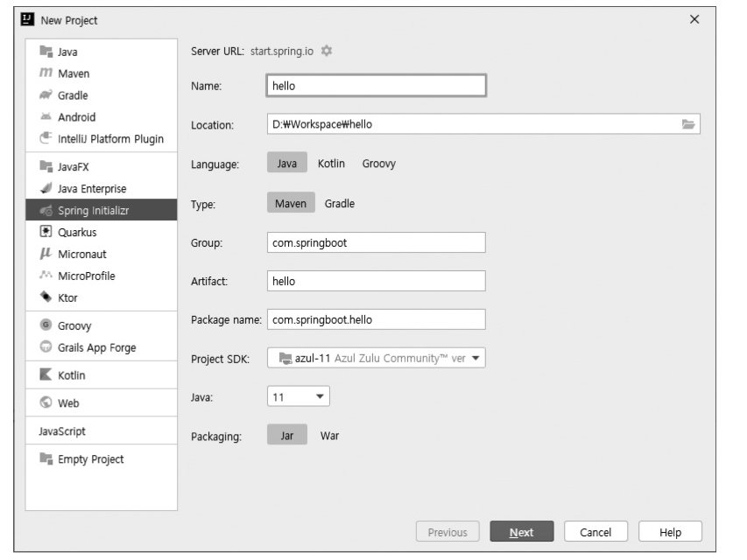Click the Empty Project folder icon
The width and height of the screenshot is (747, 560).
46,458
